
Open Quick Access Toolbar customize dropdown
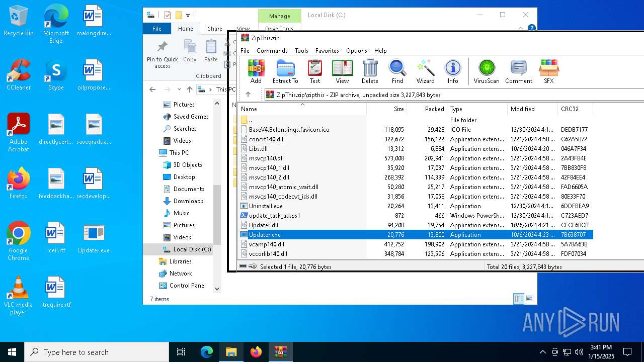coord(188,16)
